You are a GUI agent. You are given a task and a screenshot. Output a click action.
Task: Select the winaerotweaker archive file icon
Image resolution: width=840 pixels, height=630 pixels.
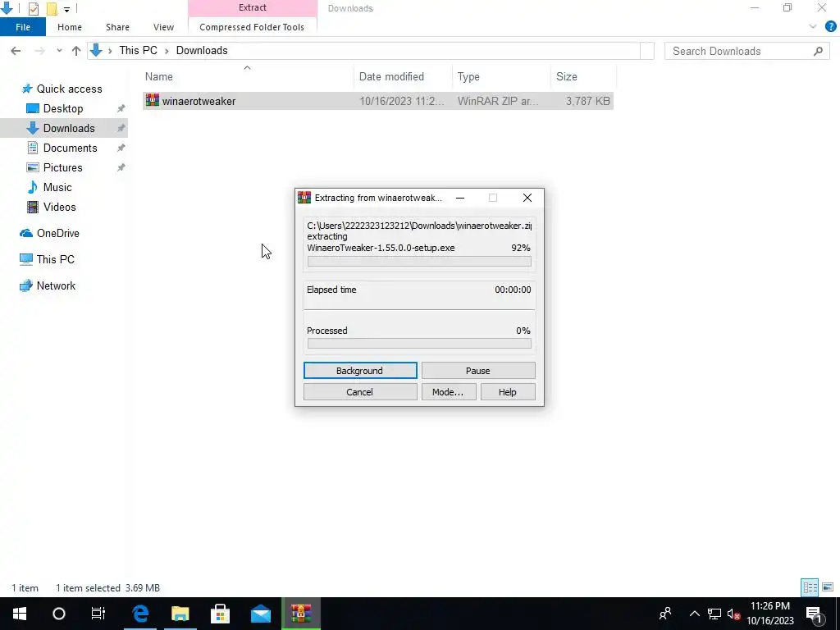pyautogui.click(x=152, y=100)
